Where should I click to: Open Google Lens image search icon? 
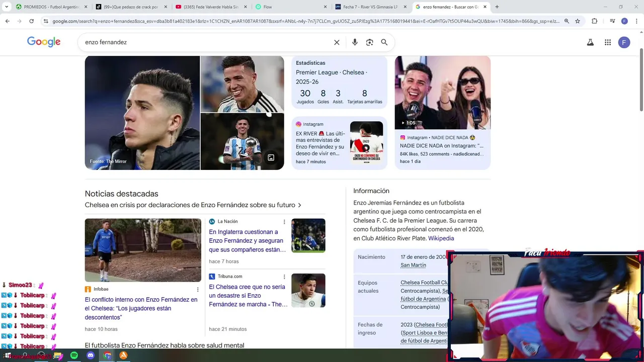369,42
